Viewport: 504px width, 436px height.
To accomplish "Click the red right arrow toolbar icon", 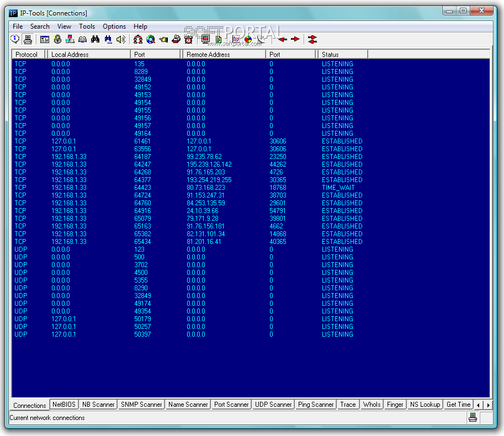I will point(295,39).
